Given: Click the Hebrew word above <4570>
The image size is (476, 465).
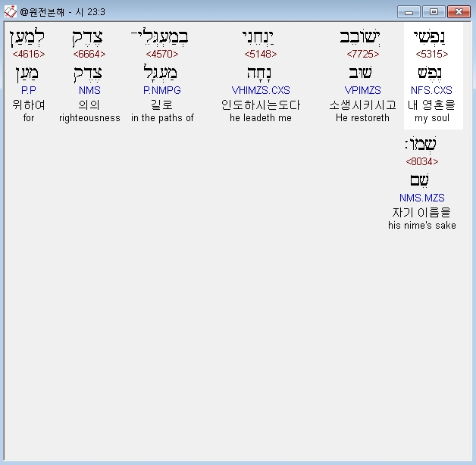Looking at the screenshot, I should point(160,36).
